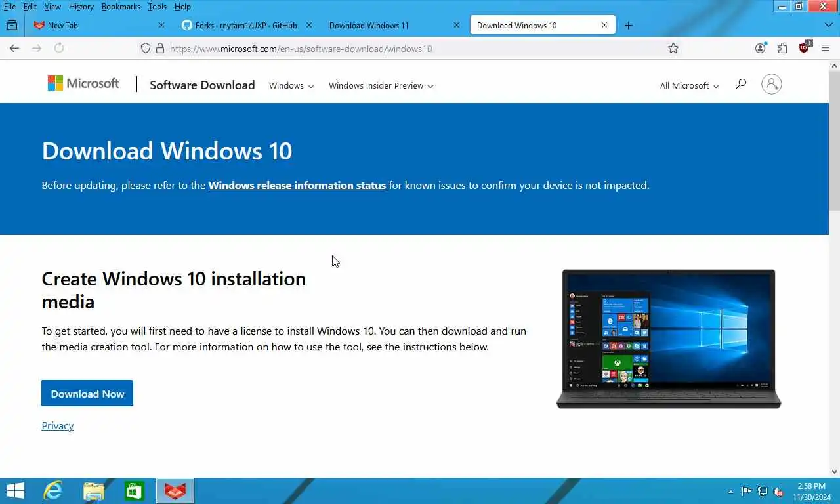The height and width of the screenshot is (504, 840).
Task: Close the Download Windows 10 tab
Action: (x=604, y=25)
